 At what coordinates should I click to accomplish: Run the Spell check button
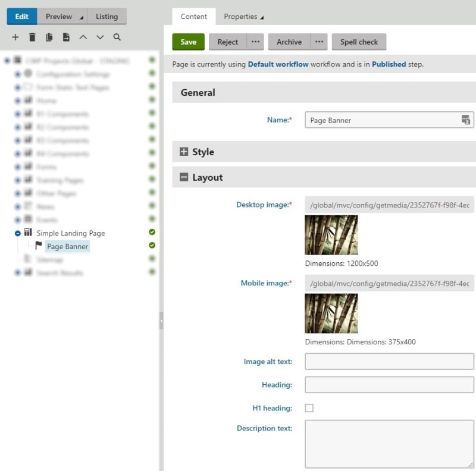[359, 42]
